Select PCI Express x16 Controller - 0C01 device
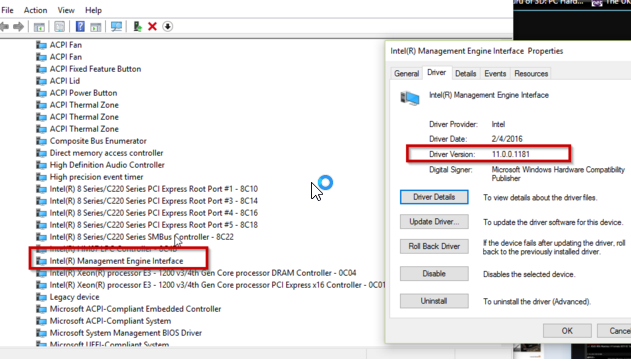631x361 pixels. tap(210, 285)
